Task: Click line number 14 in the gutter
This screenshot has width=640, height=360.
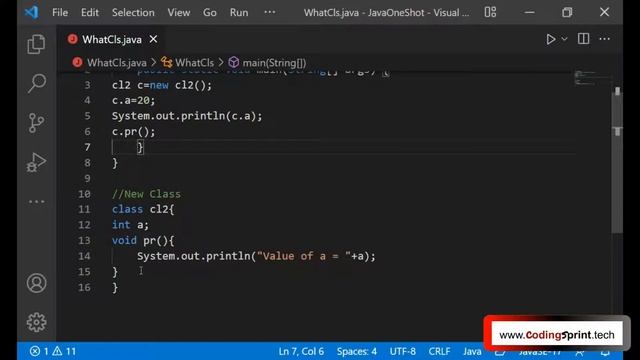Action: (x=84, y=256)
